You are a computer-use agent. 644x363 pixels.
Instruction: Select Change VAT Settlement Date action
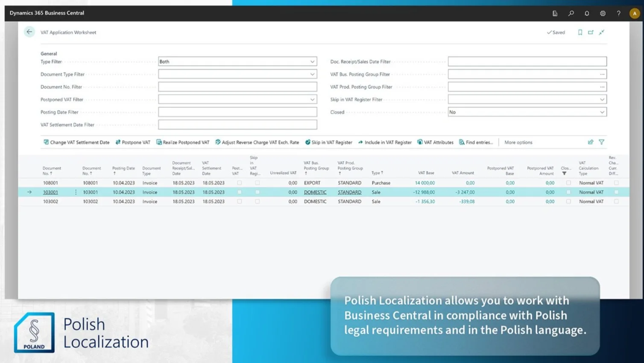76,143
